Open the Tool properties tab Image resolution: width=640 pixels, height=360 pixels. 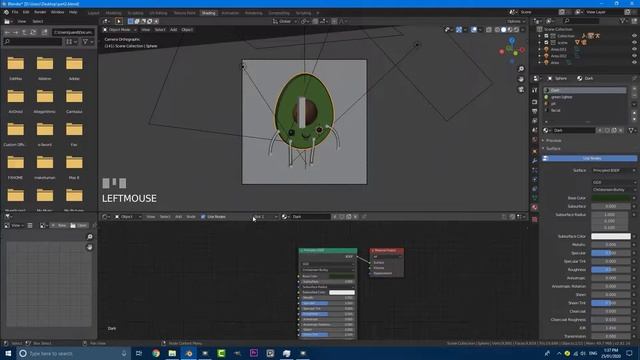click(535, 90)
